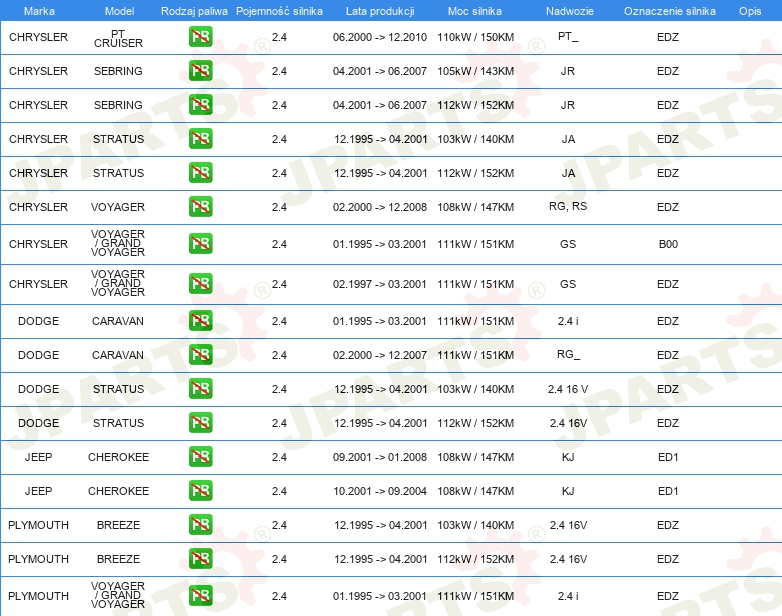Click the date range 09.2001 -> 01.2008

click(x=380, y=457)
